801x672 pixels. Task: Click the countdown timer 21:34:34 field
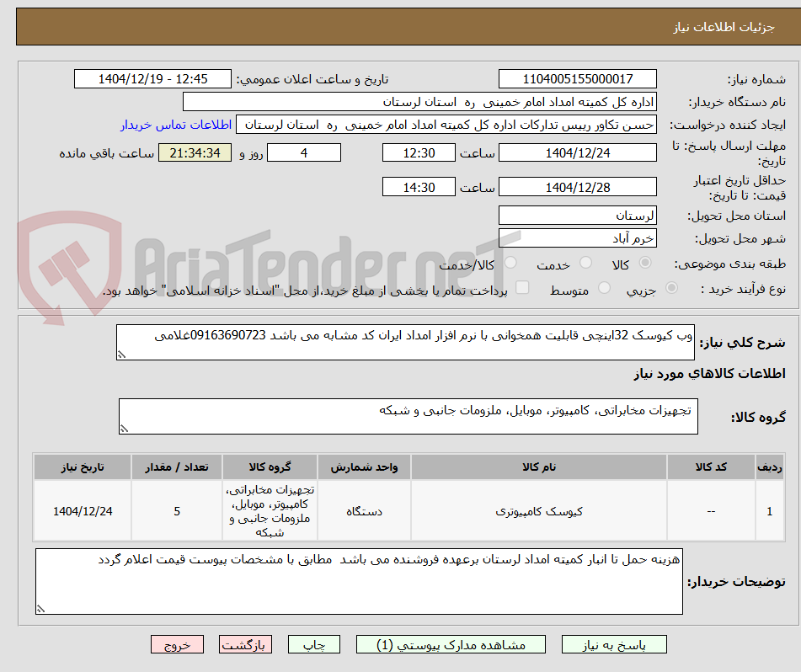click(x=195, y=152)
